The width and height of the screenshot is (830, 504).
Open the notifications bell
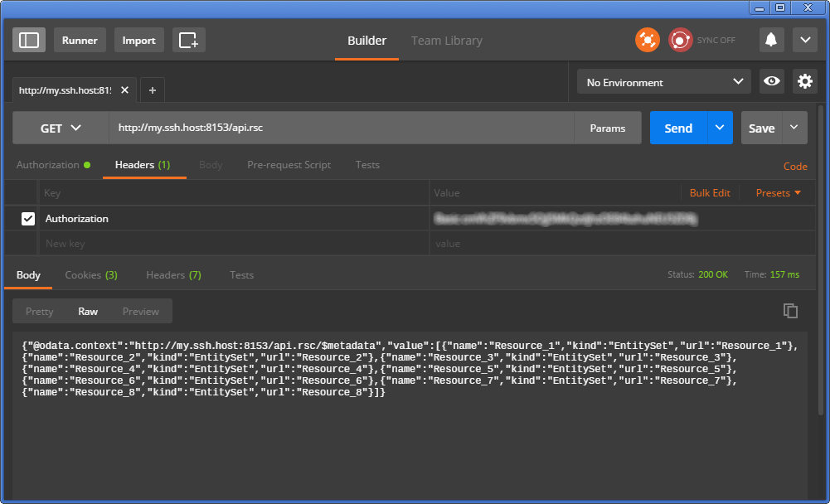click(x=771, y=40)
